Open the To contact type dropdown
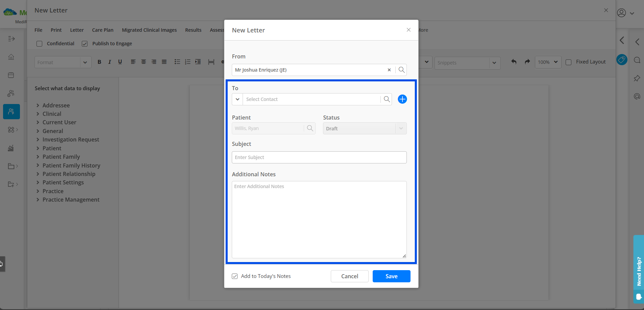This screenshot has height=310, width=644. 238,99
